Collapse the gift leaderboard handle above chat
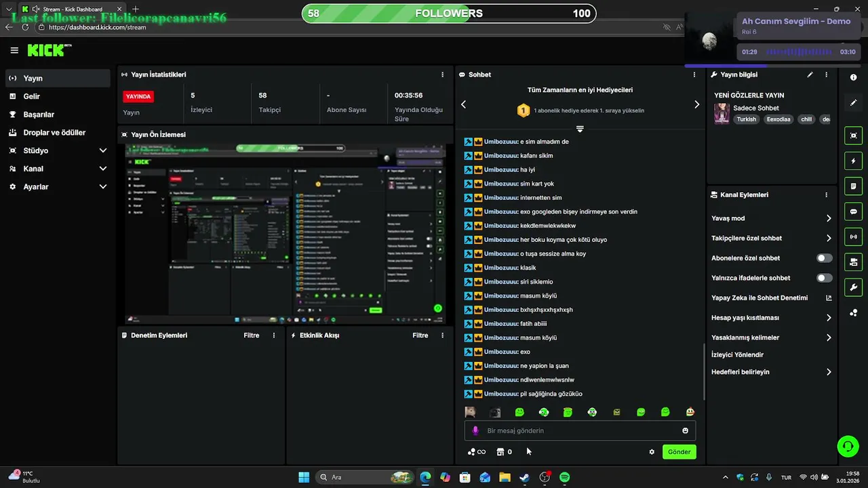868x488 pixels. pyautogui.click(x=580, y=129)
